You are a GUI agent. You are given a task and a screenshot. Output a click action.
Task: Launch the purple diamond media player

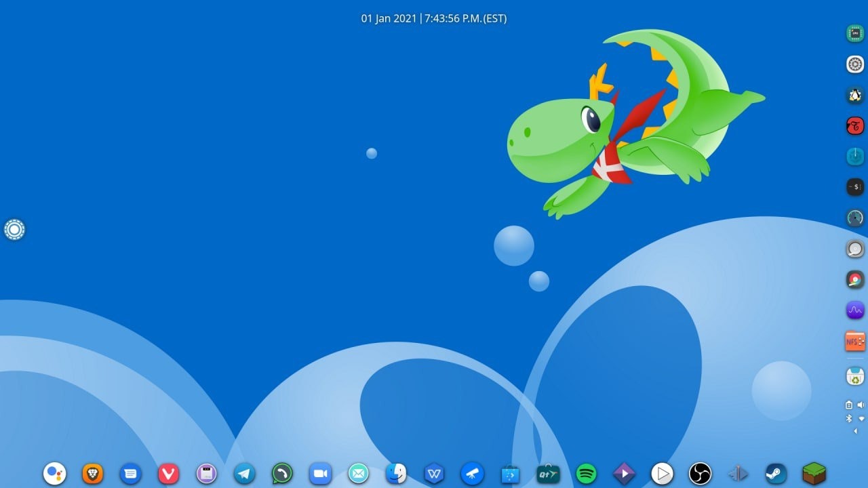624,473
